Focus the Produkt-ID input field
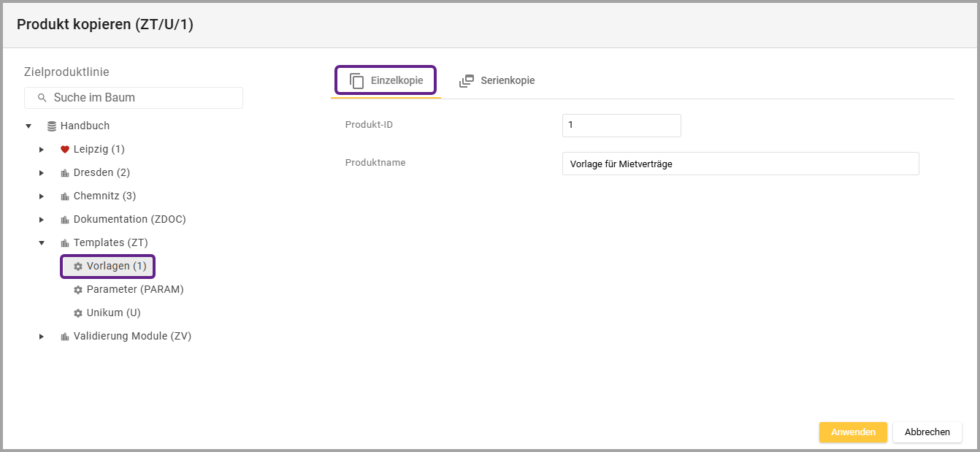Image resolution: width=980 pixels, height=452 pixels. 621,126
